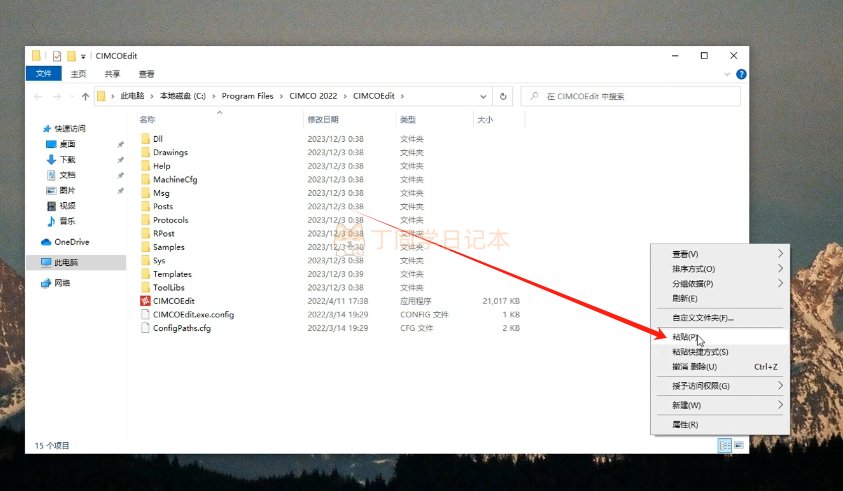
Task: Select the RPost folder
Action: click(163, 233)
